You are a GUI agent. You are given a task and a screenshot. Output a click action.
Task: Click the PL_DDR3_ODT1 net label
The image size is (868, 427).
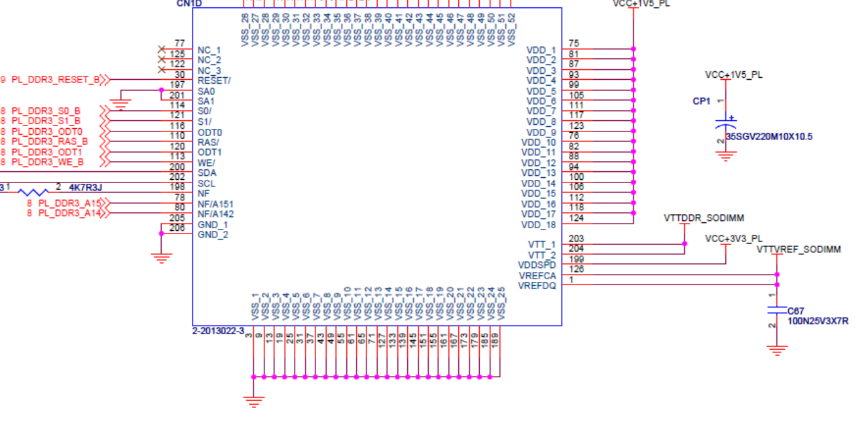pos(47,152)
